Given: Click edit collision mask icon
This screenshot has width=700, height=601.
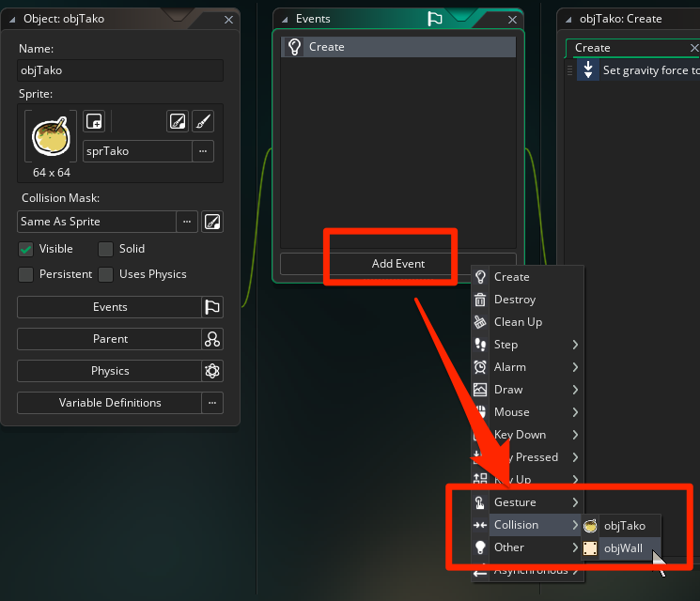Looking at the screenshot, I should tap(212, 222).
